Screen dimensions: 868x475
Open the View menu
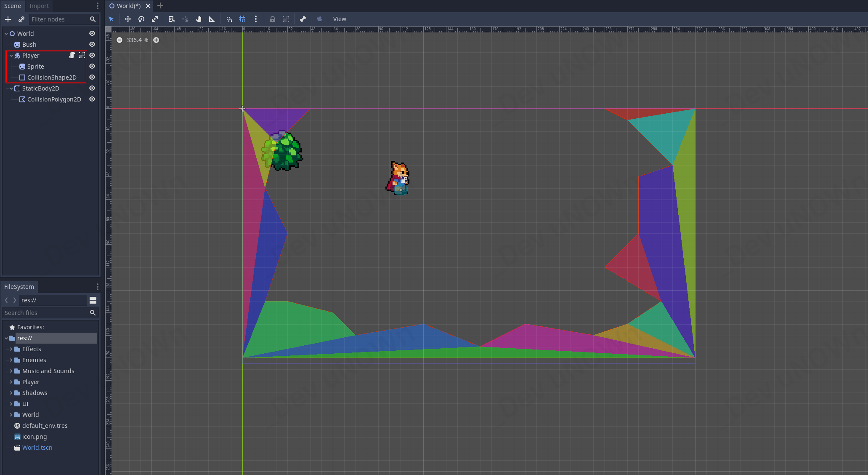(x=340, y=19)
